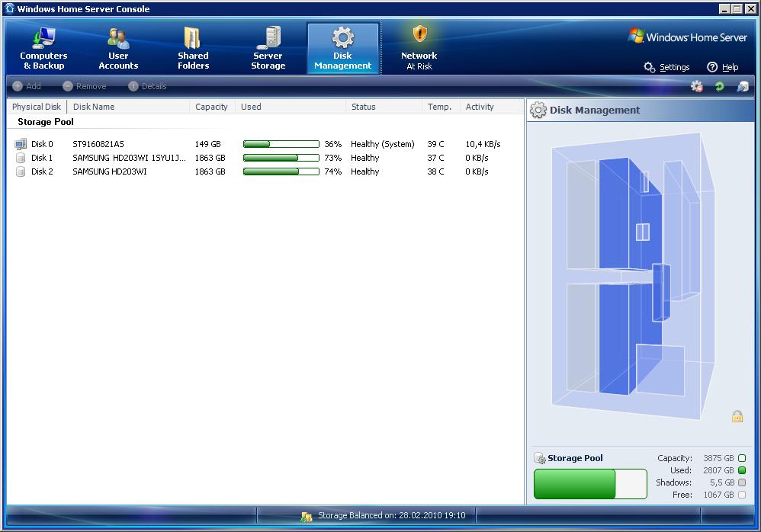Click the green Used legend swatch

click(x=742, y=470)
